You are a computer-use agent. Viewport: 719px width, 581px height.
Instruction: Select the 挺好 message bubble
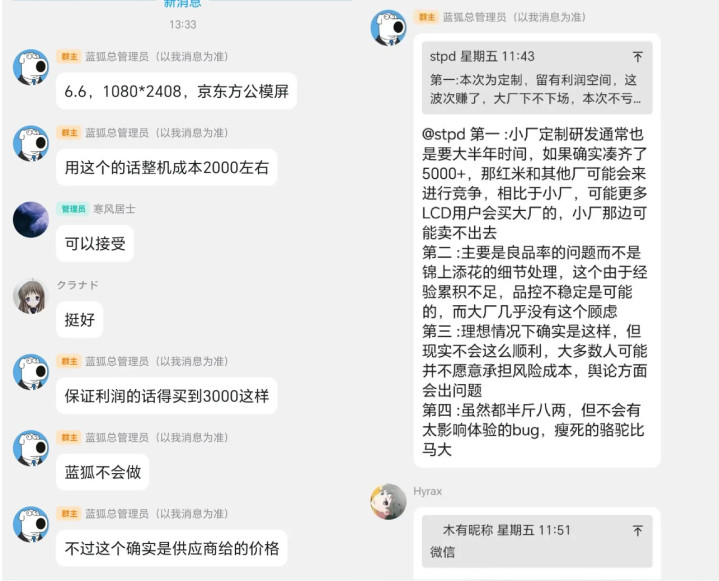79,320
